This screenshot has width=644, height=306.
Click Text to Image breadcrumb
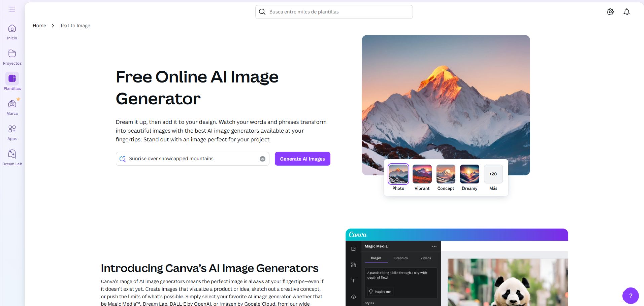tap(75, 26)
